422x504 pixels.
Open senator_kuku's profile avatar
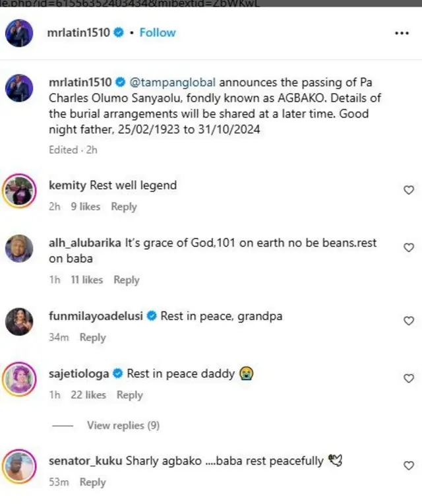pos(19,467)
